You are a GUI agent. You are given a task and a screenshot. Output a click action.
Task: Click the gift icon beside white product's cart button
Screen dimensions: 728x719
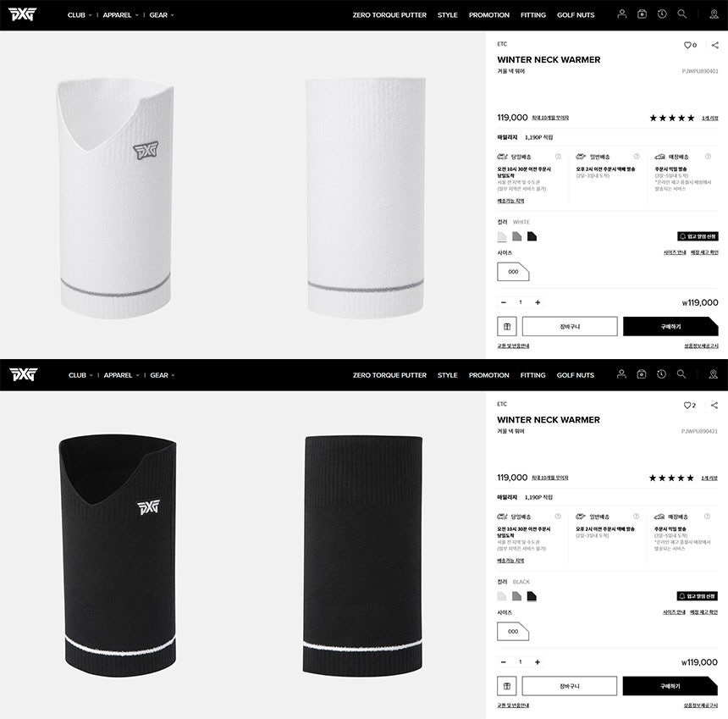[507, 327]
